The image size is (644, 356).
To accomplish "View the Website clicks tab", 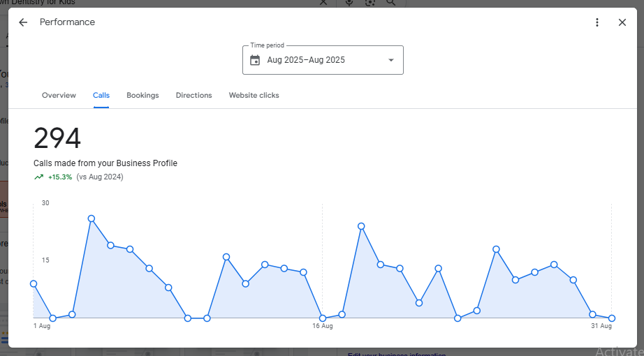I will point(254,96).
